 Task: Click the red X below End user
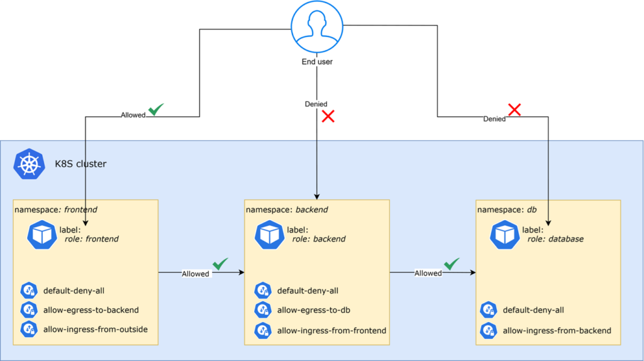[x=328, y=116]
